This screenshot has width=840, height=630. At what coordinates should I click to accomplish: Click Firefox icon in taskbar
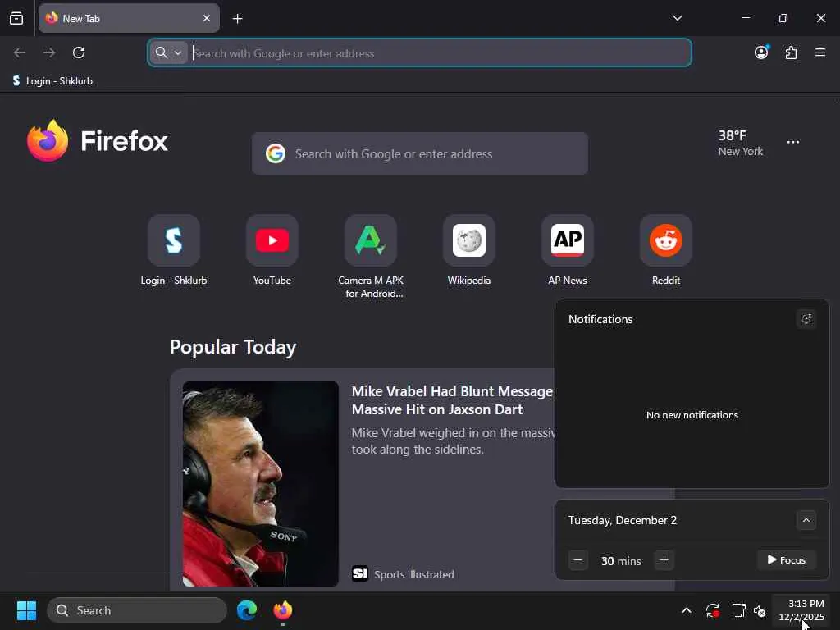(283, 610)
